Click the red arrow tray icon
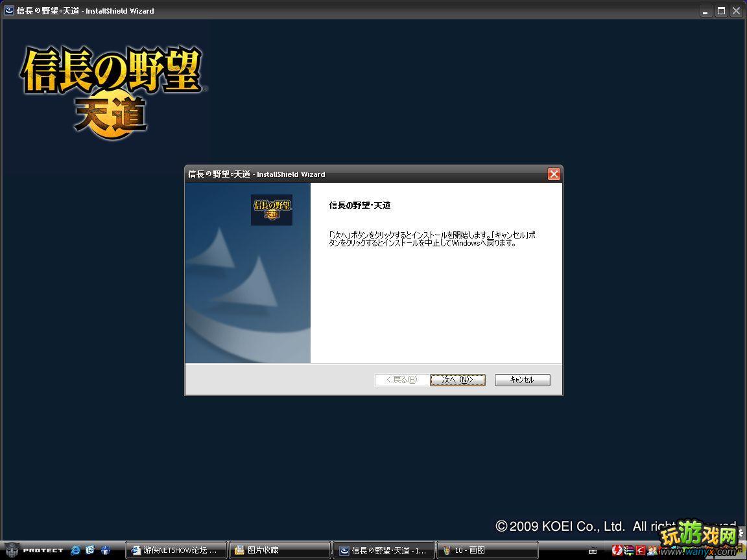 [x=640, y=550]
